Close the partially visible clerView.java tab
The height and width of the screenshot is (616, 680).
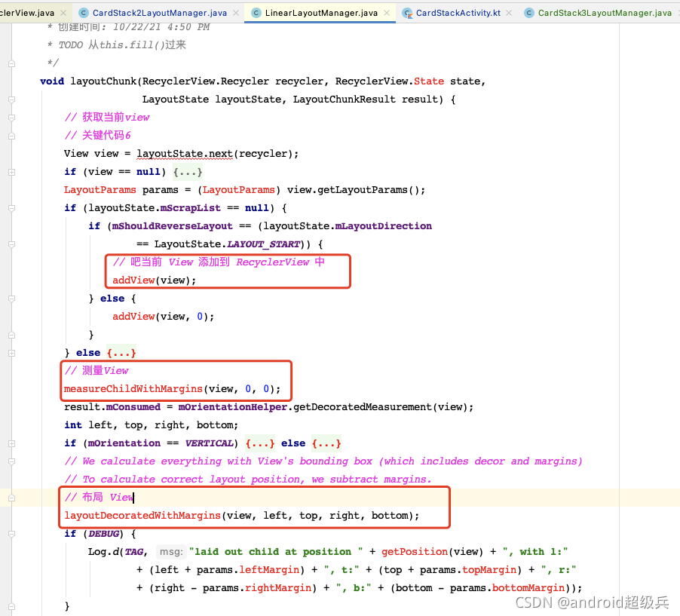(x=63, y=13)
